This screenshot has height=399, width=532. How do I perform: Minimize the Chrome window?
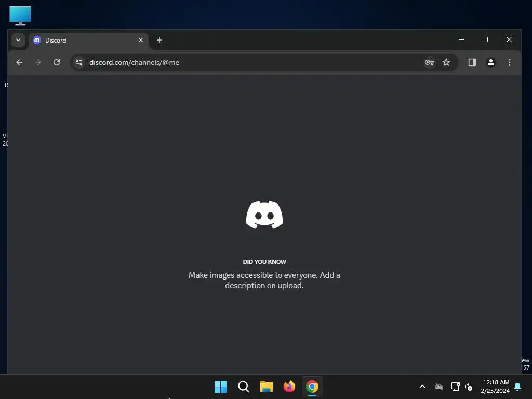(x=461, y=39)
